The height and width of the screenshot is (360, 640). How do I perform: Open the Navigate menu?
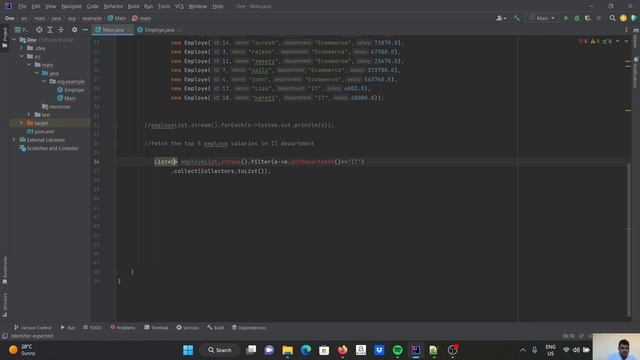[x=71, y=6]
